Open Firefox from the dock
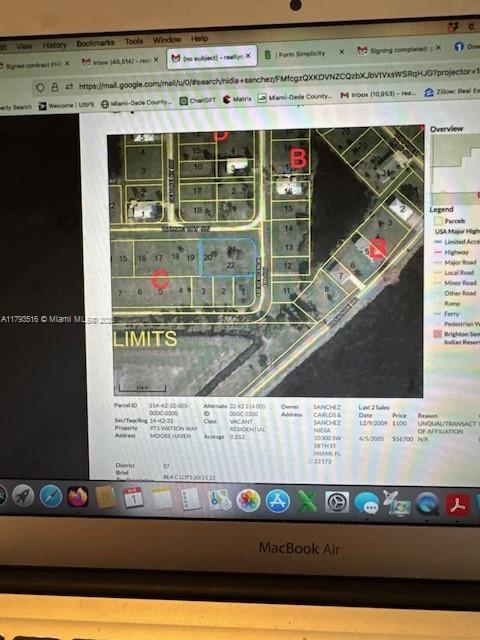Image resolution: width=480 pixels, height=640 pixels. tap(78, 497)
